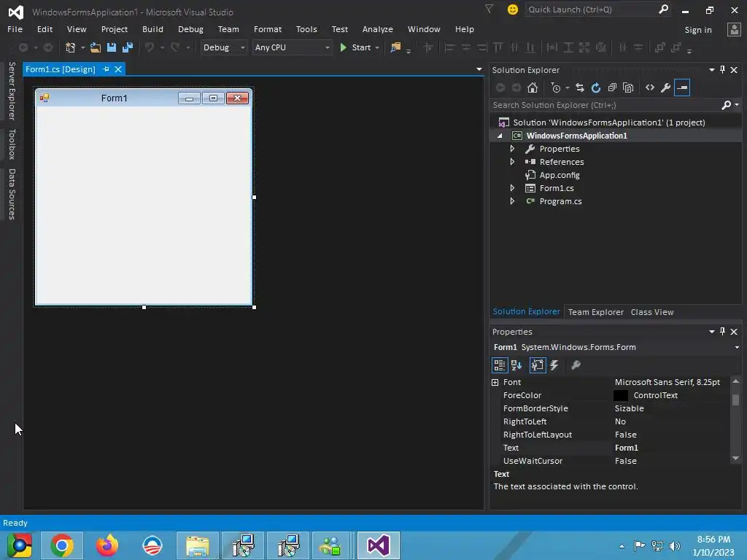Open Google Chrome from the taskbar
The image size is (747, 560).
[x=62, y=545]
